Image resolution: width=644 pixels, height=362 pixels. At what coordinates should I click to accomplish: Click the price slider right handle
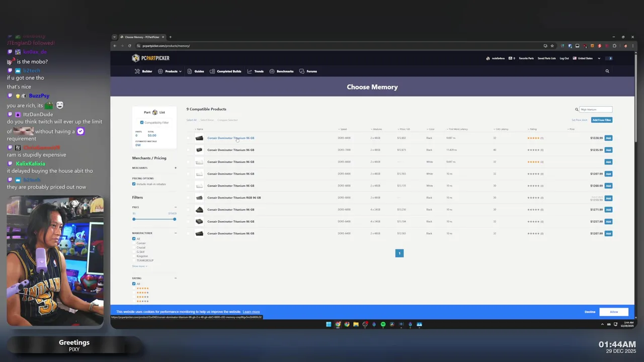coord(175,219)
